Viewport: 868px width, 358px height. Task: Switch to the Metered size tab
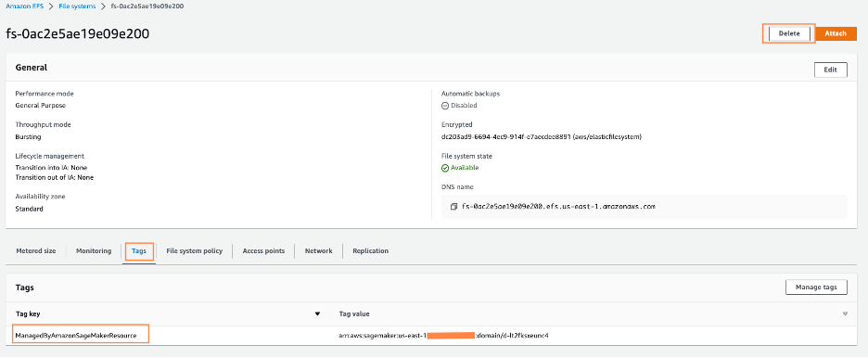[x=36, y=251]
